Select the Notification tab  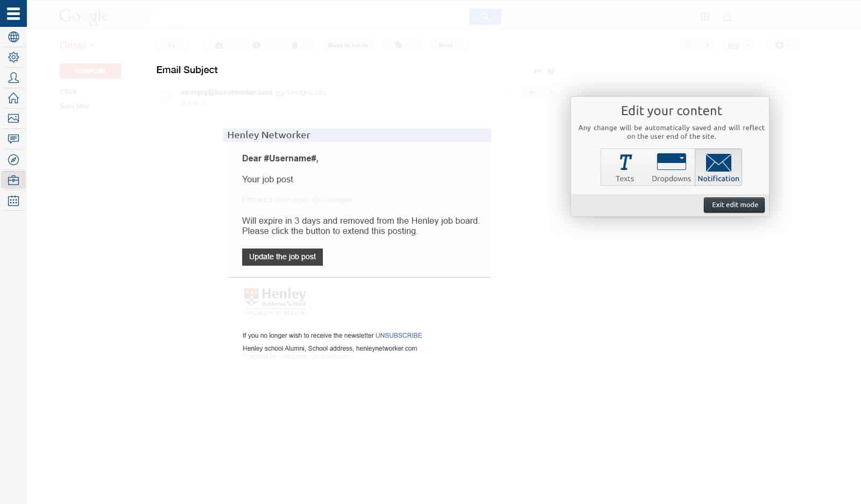tap(718, 167)
